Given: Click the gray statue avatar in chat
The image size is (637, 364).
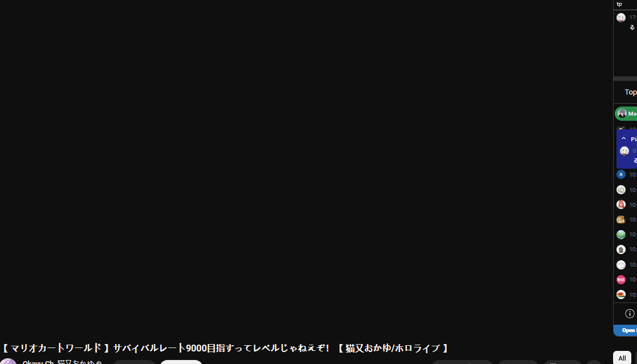Looking at the screenshot, I should point(620,250).
